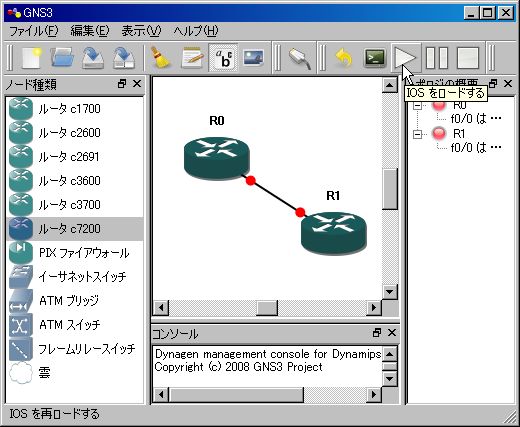Select ATM ブリッジ node type
This screenshot has width=520, height=427.
(75, 301)
